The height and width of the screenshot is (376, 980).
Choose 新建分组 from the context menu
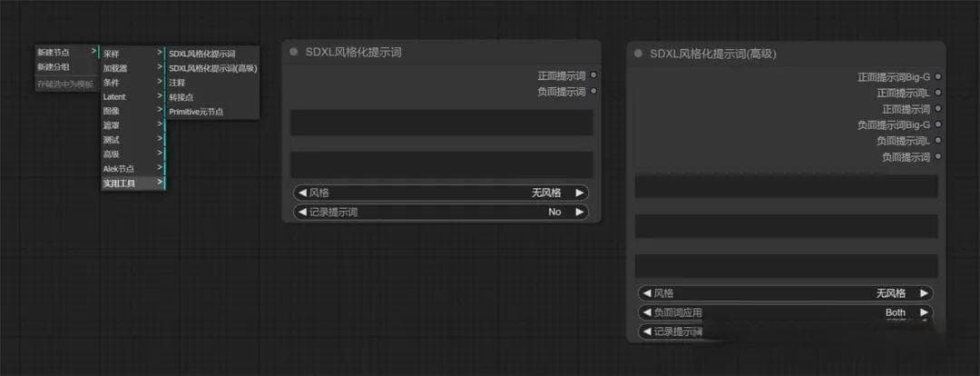point(67,67)
